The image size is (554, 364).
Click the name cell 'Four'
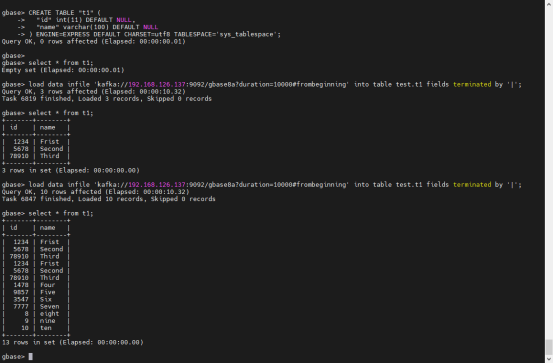coord(47,285)
